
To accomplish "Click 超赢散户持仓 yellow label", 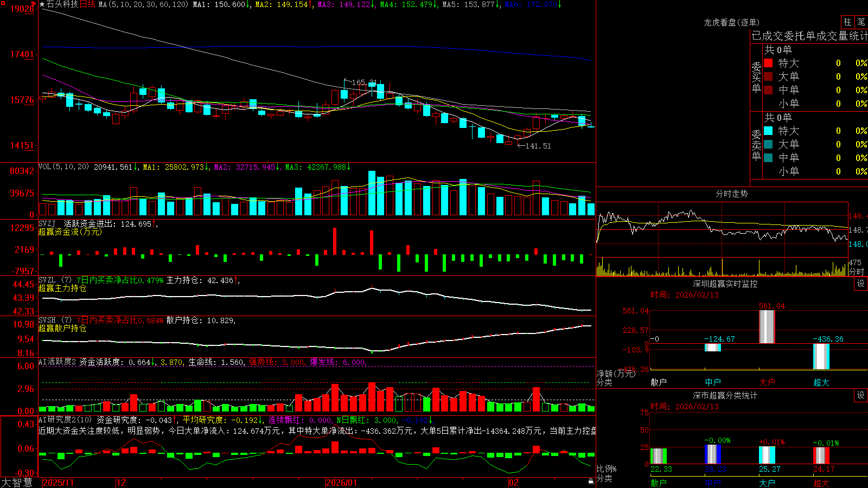I will click(x=62, y=328).
